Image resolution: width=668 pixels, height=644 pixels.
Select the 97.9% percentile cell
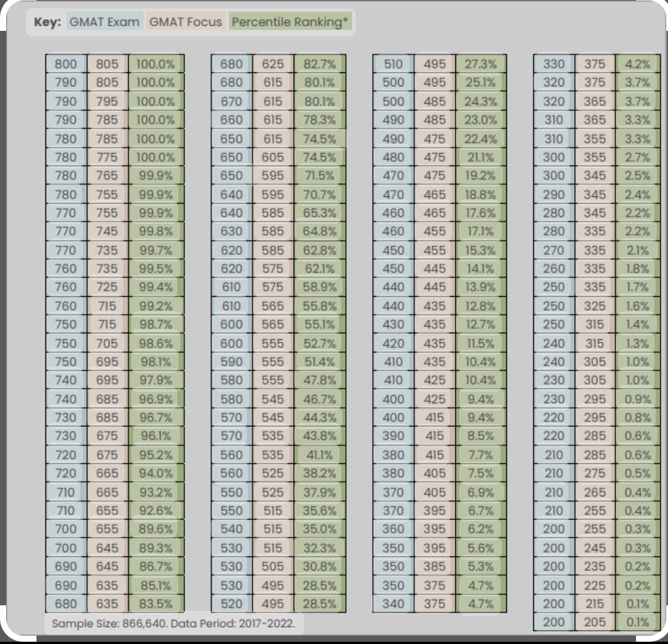click(156, 380)
